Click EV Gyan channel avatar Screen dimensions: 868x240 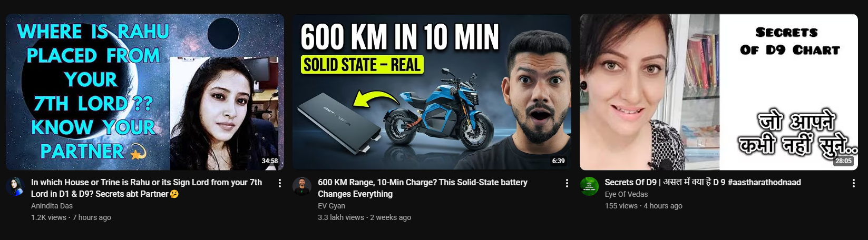[x=302, y=187]
